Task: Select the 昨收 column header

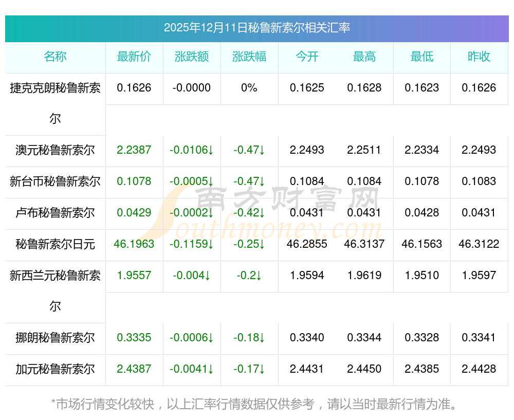Action: point(479,57)
